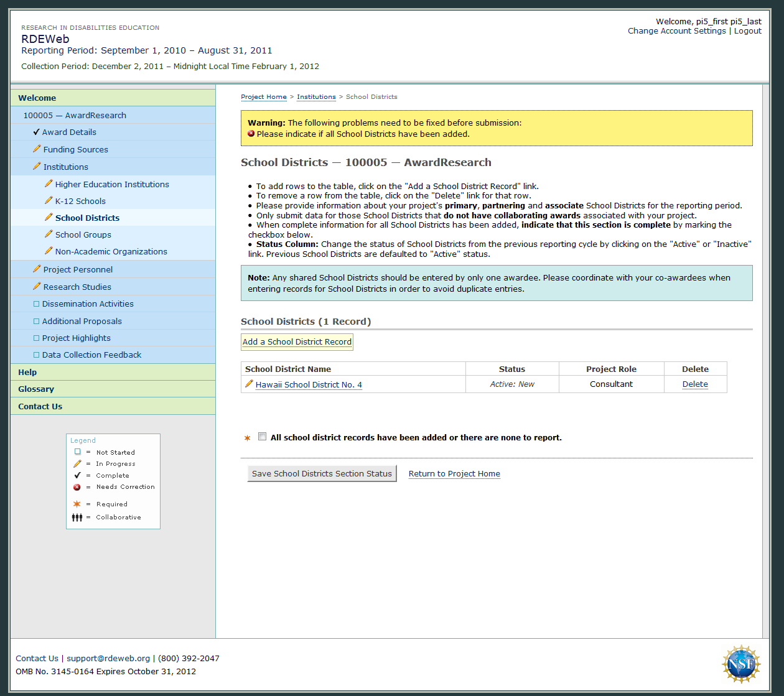Click Logout in the top right
The image size is (784, 696).
(x=747, y=31)
